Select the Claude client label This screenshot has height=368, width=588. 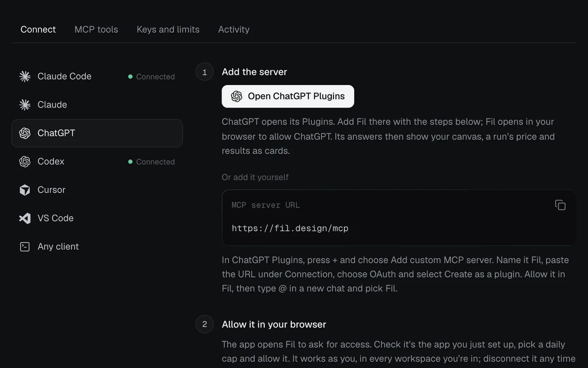tap(52, 105)
